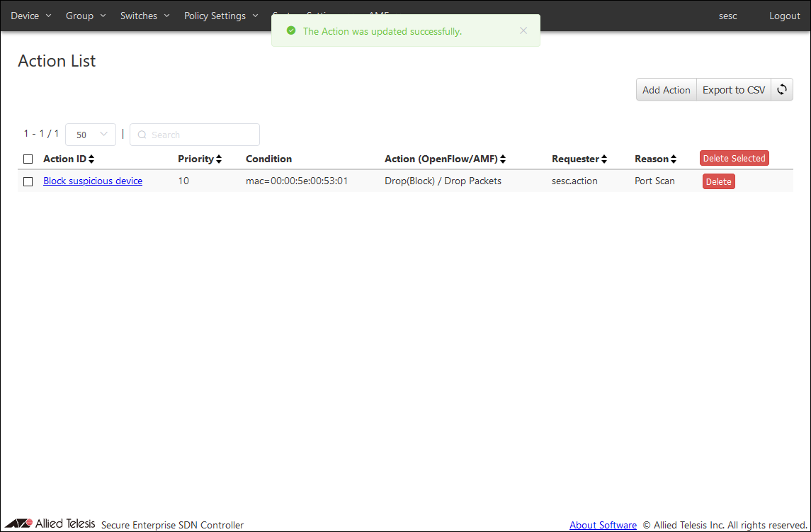This screenshot has height=532, width=811.
Task: Click the sesc.action requester cell
Action: point(574,181)
